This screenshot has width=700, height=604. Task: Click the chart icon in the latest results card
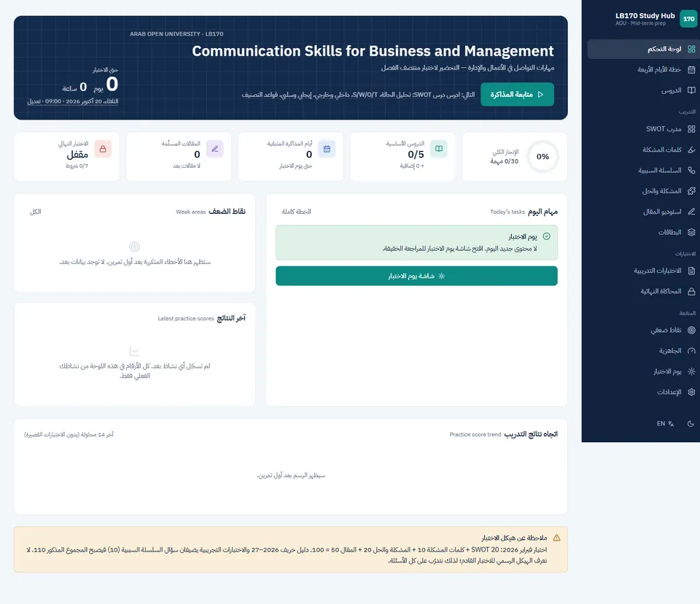tap(134, 351)
